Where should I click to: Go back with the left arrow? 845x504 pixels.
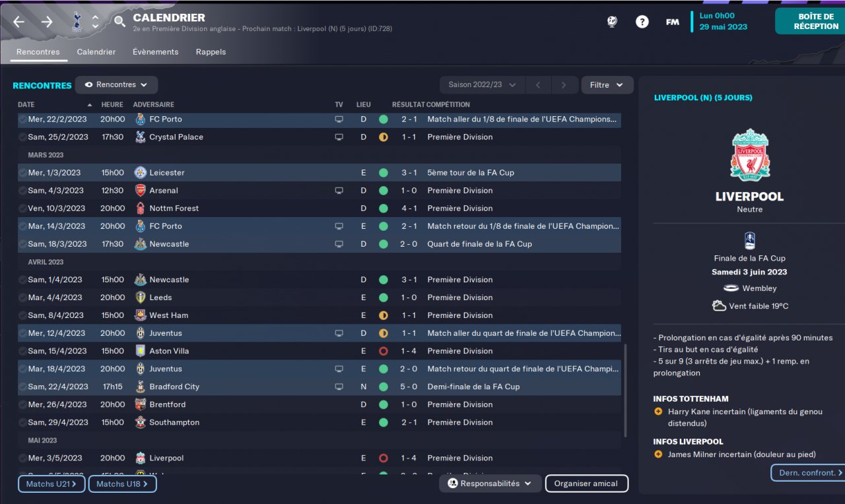(x=18, y=22)
